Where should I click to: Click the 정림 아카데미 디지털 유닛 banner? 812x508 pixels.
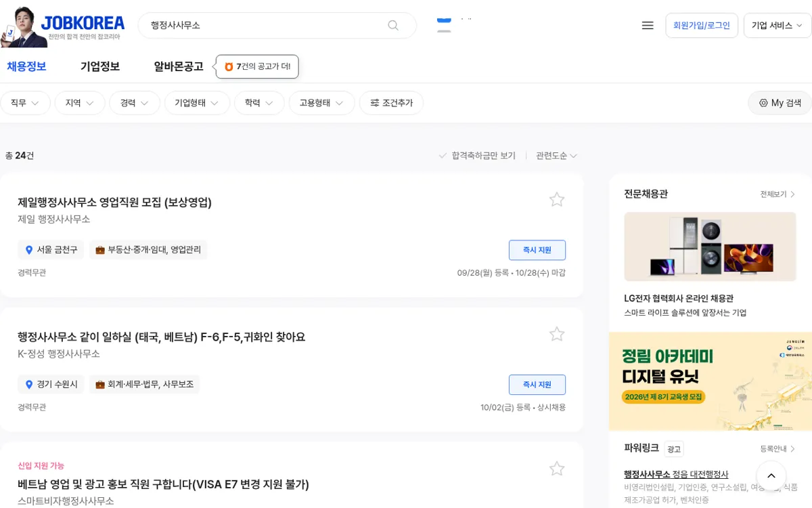[x=710, y=381]
